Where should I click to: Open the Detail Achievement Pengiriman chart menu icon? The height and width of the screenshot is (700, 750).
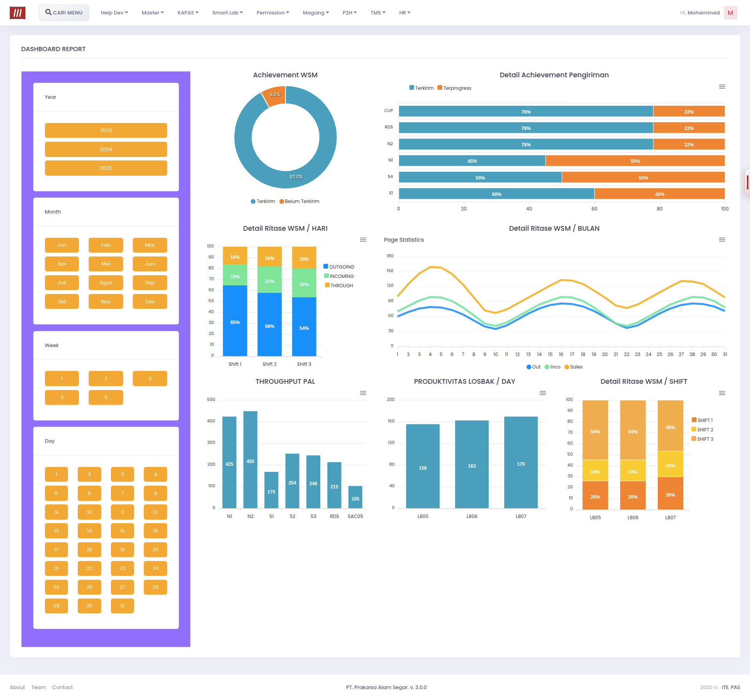722,87
